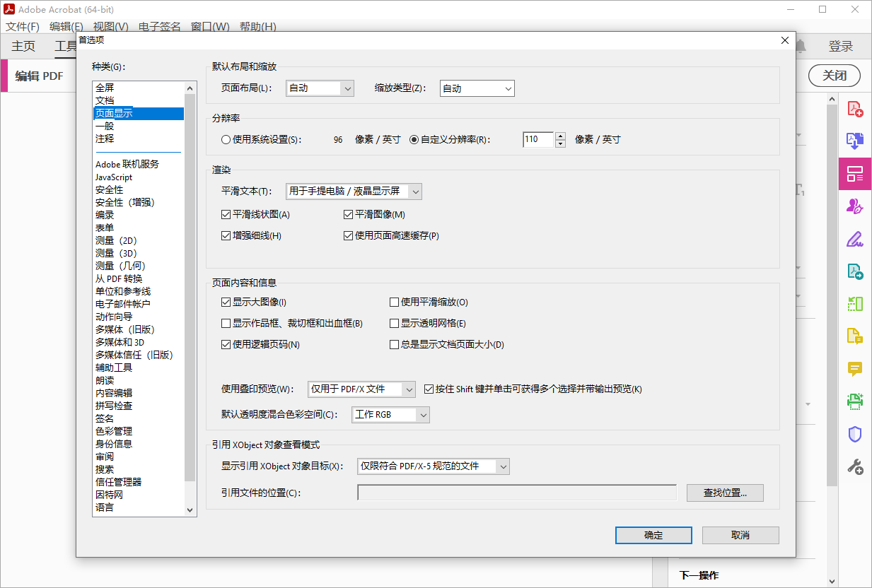872x588 pixels.
Task: Click the 查找位置 button
Action: coord(724,493)
